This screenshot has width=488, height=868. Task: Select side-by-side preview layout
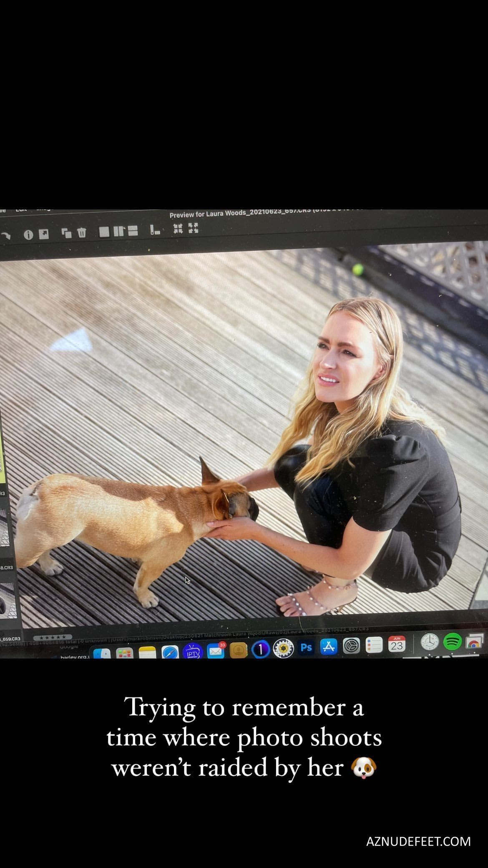(119, 231)
